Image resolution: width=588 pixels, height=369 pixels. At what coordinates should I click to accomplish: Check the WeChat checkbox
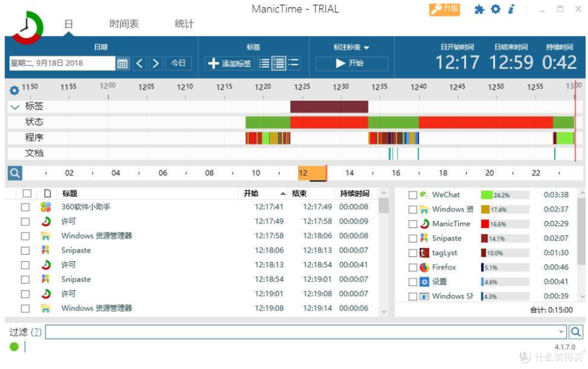[413, 195]
